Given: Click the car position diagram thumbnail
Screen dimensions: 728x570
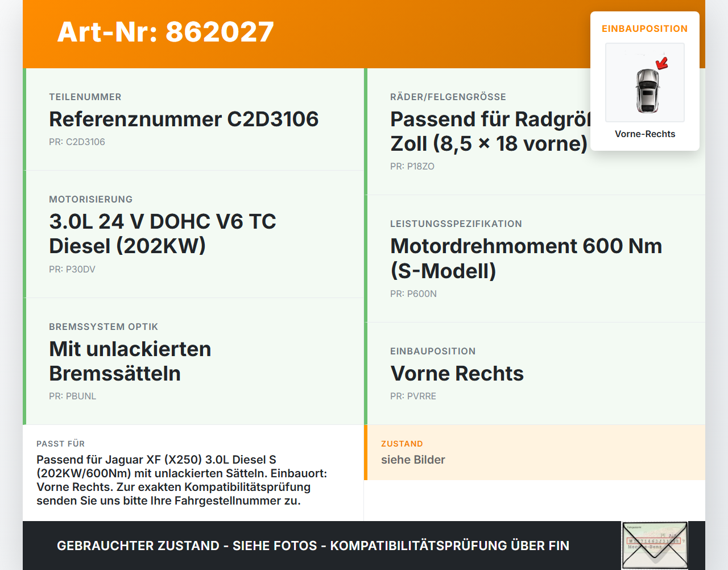Looking at the screenshot, I should pos(645,82).
